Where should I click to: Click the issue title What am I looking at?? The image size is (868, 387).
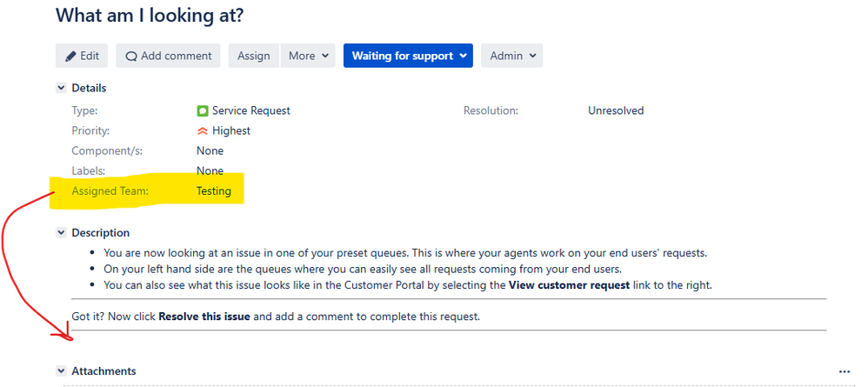point(150,15)
